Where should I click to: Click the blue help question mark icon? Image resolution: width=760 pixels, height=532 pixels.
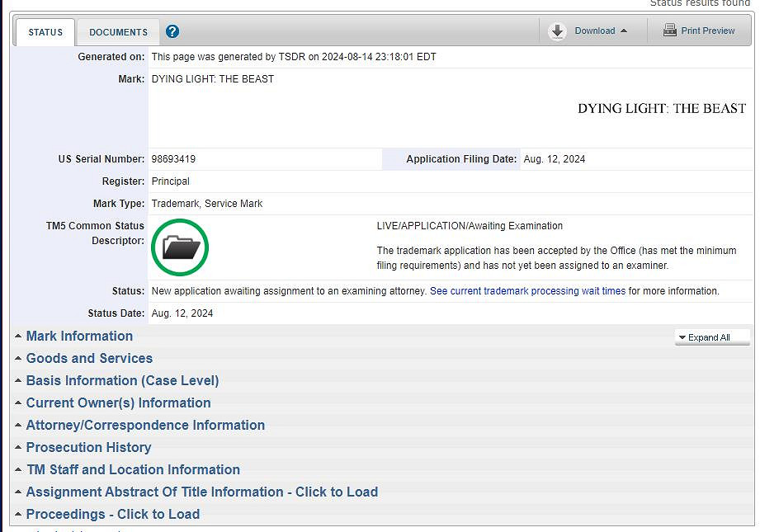pyautogui.click(x=172, y=32)
